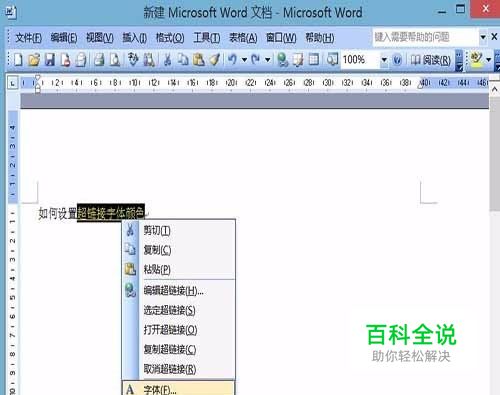
Task: Open the 帮助(H) menu
Action: coord(320,38)
